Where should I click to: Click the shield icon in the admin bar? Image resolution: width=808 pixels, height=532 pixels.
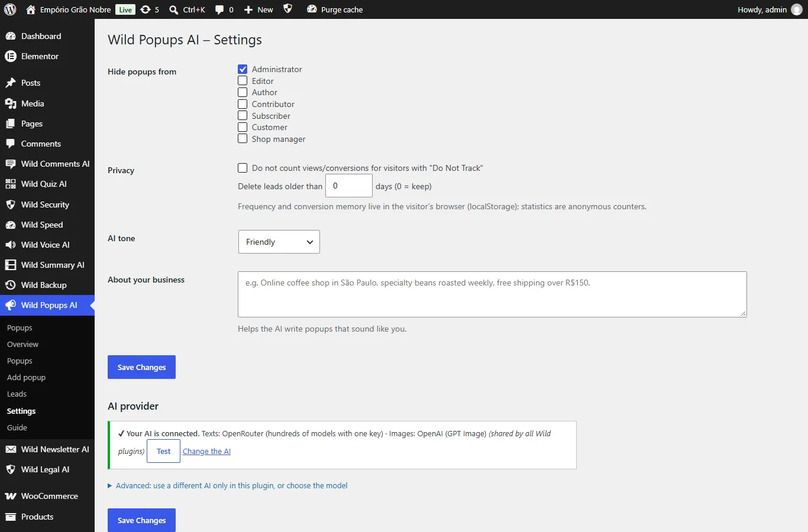(288, 9)
